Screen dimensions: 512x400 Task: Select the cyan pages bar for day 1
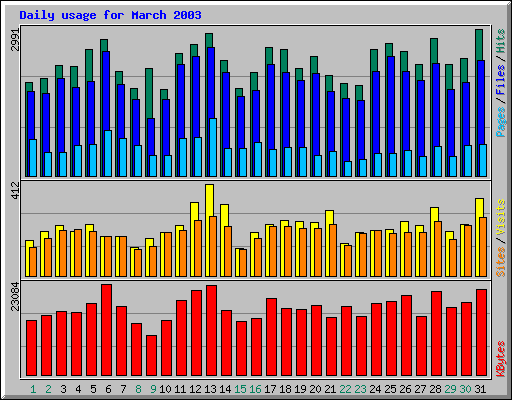point(33,158)
